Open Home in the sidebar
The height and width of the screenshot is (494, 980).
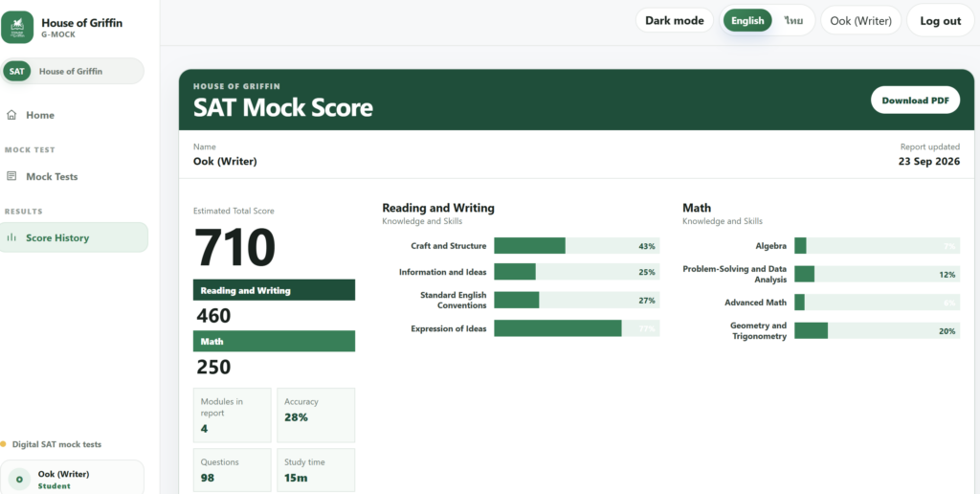(74, 115)
